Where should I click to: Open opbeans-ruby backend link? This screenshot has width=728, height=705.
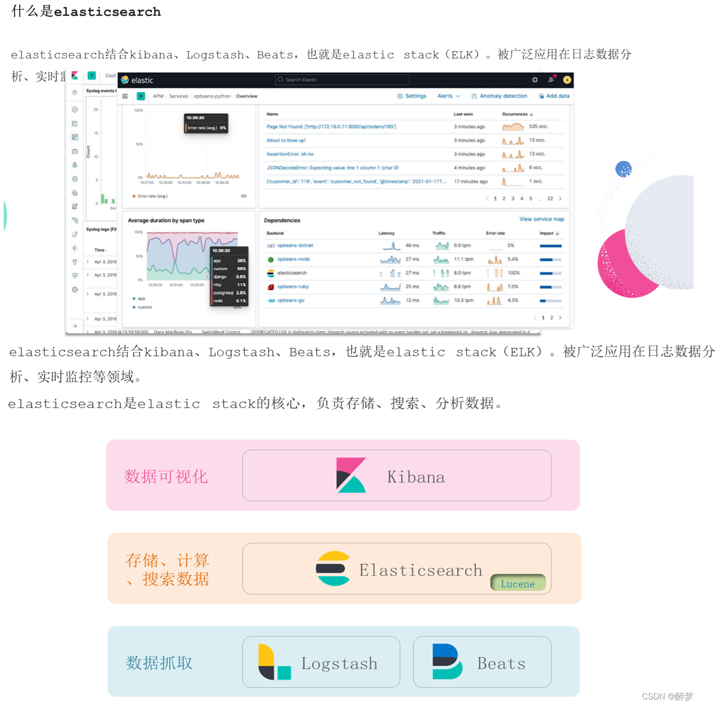click(293, 287)
